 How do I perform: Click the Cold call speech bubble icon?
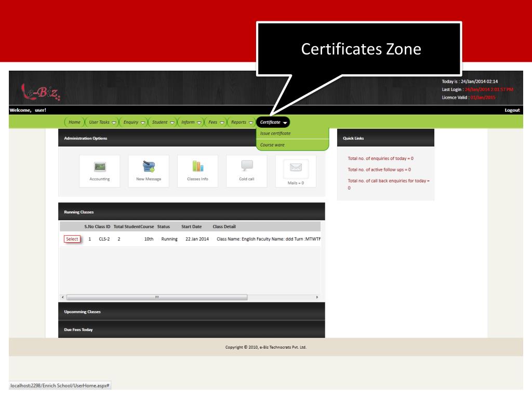pyautogui.click(x=247, y=166)
